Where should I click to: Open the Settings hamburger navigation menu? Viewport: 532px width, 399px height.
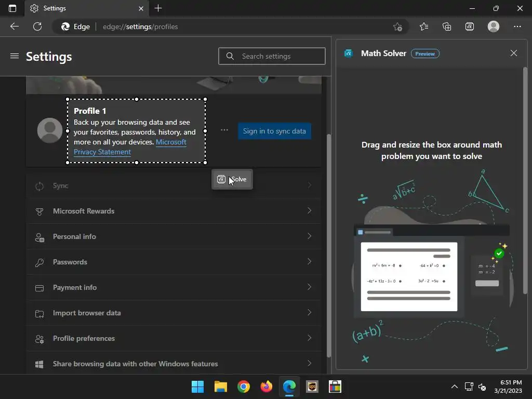[14, 56]
